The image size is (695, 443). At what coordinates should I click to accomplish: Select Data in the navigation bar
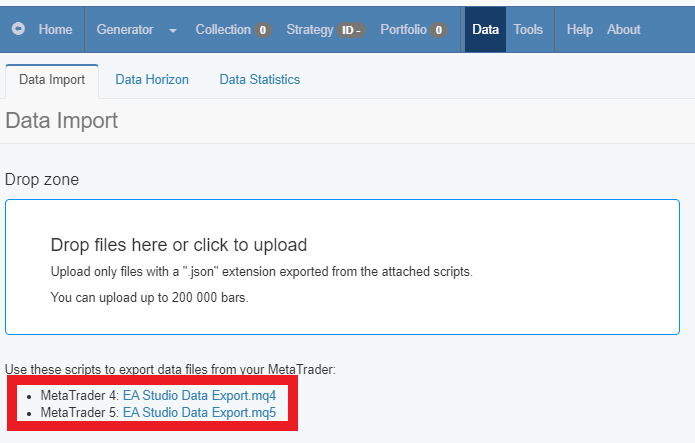485,30
